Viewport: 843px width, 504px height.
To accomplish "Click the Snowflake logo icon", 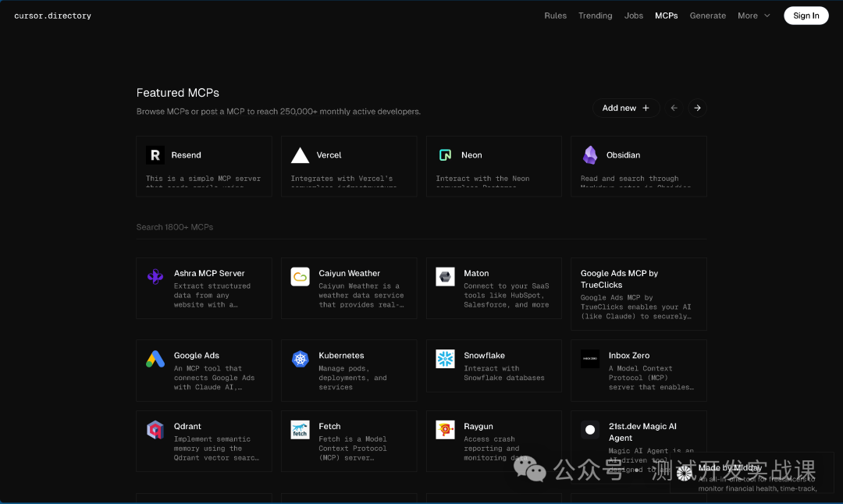I will (445, 359).
